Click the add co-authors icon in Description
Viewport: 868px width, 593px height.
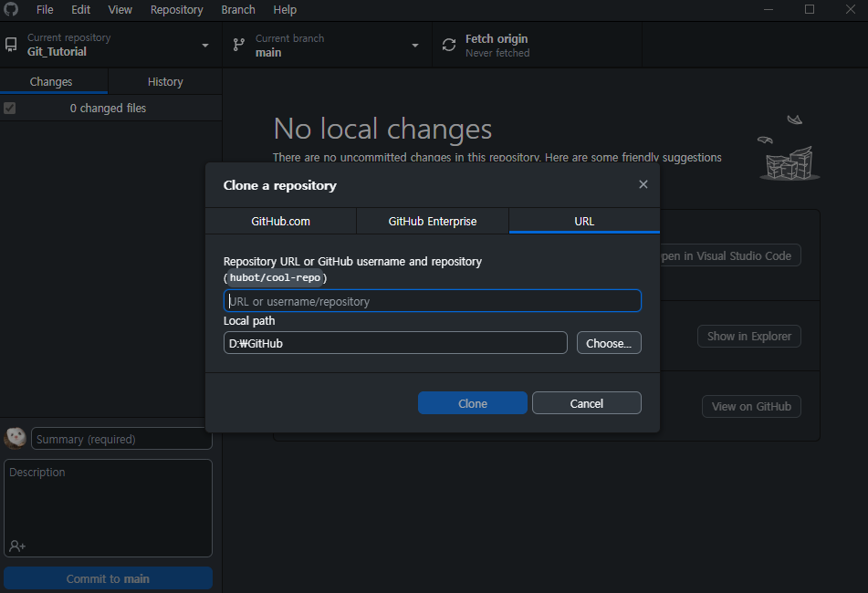[x=17, y=546]
